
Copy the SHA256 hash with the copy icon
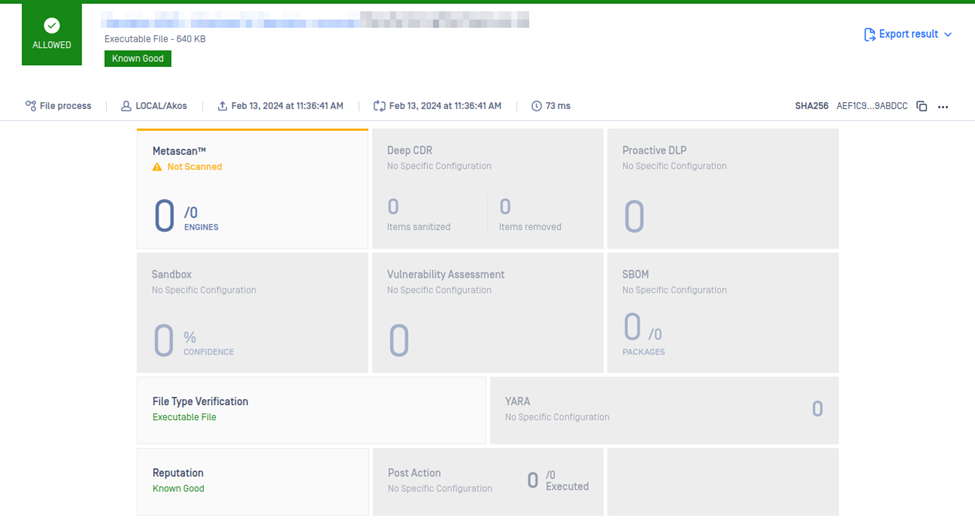coord(922,106)
